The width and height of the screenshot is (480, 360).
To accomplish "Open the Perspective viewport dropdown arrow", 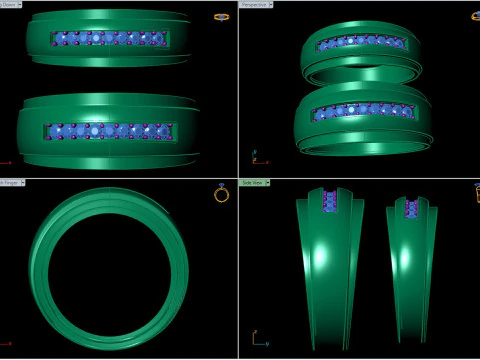I will pyautogui.click(x=271, y=5).
